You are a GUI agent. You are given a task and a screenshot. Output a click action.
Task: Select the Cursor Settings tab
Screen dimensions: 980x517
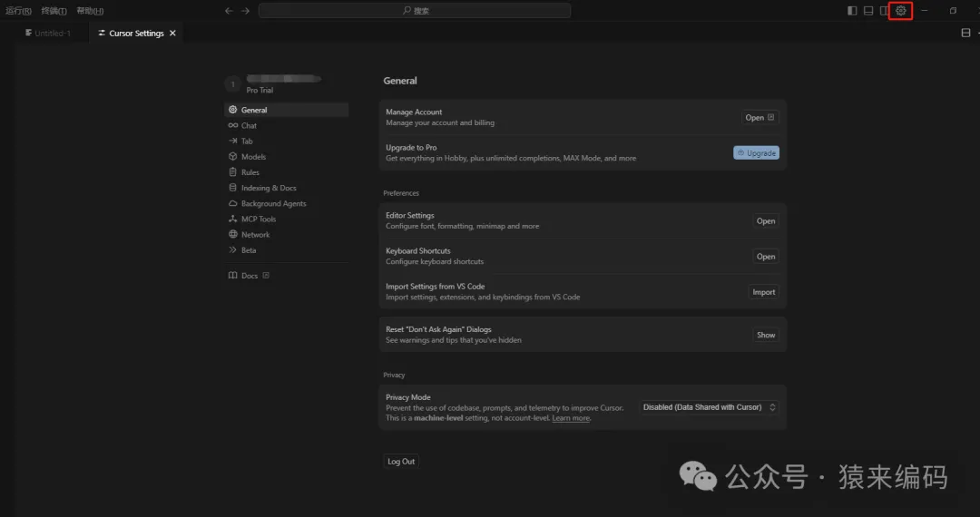coord(136,33)
